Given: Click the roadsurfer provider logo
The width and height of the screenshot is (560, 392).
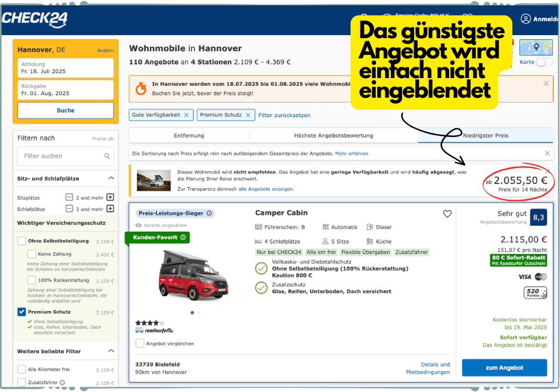Looking at the screenshot, I should click(x=154, y=331).
